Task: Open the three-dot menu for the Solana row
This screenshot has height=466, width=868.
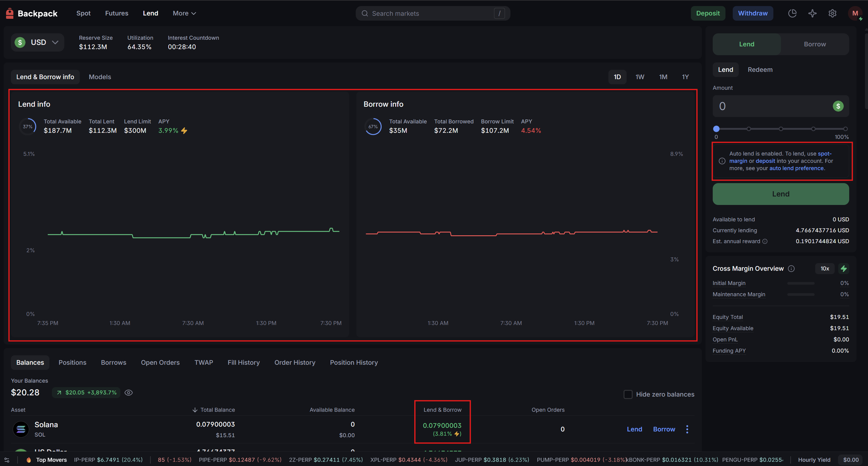Action: coord(687,429)
